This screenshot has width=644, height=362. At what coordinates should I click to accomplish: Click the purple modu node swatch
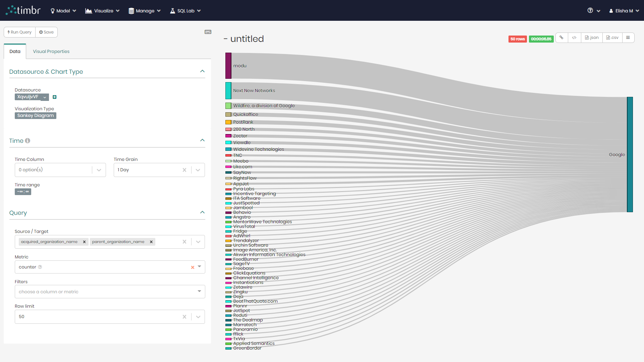(x=228, y=66)
